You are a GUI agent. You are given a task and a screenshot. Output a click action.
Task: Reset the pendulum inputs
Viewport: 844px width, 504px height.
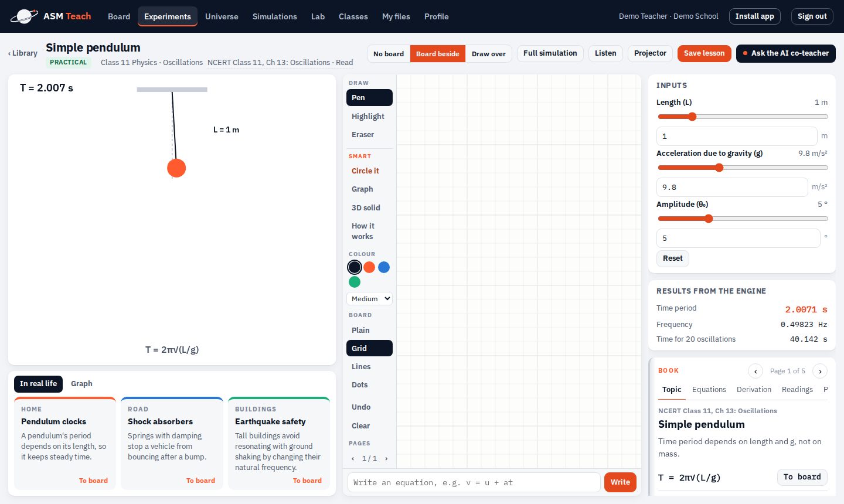pyautogui.click(x=673, y=258)
